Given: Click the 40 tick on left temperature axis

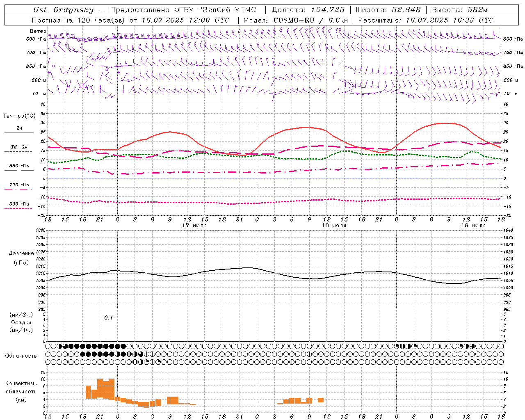Looking at the screenshot, I should pos(43,105).
